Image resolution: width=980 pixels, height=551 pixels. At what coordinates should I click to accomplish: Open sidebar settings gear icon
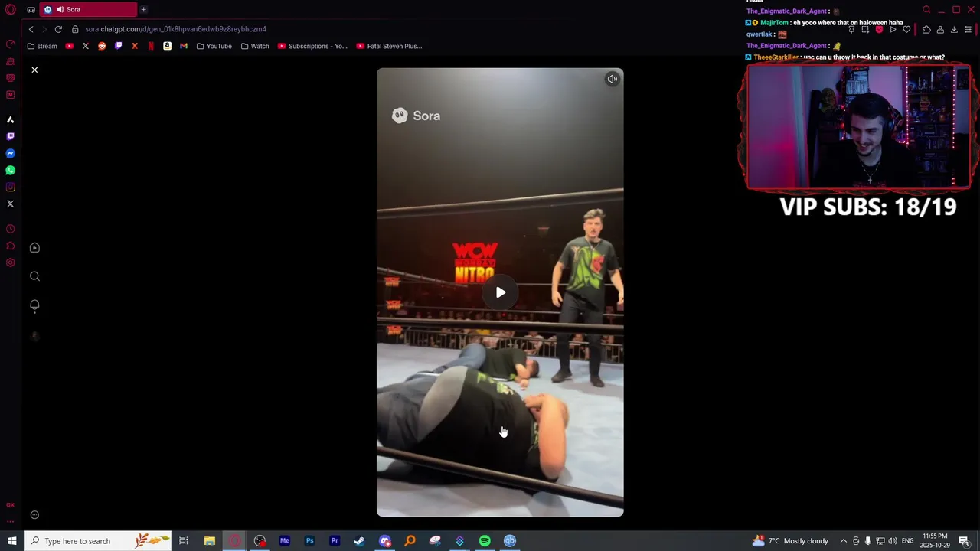click(11, 262)
